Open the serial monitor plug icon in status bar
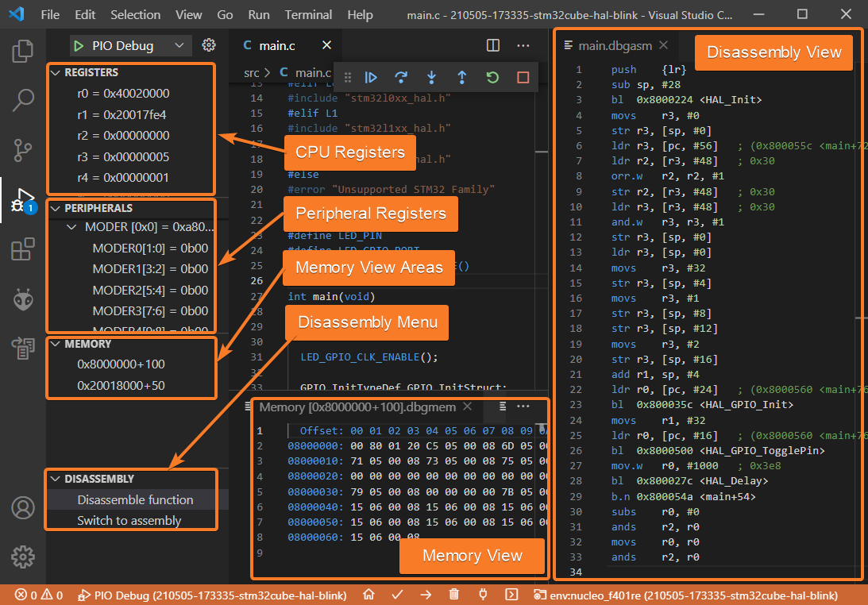The image size is (868, 605). 483,595
